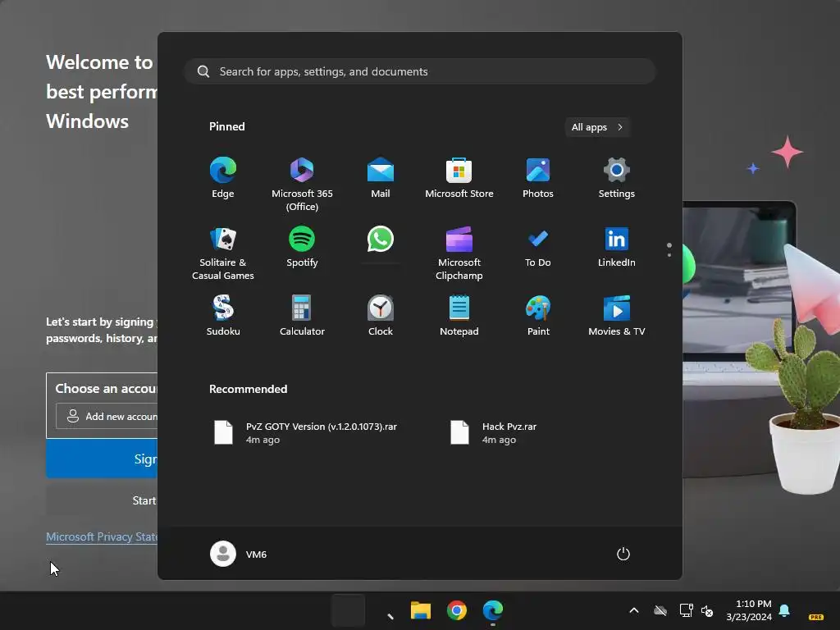Image resolution: width=840 pixels, height=630 pixels.
Task: Click the network icon in system tray
Action: (686, 610)
